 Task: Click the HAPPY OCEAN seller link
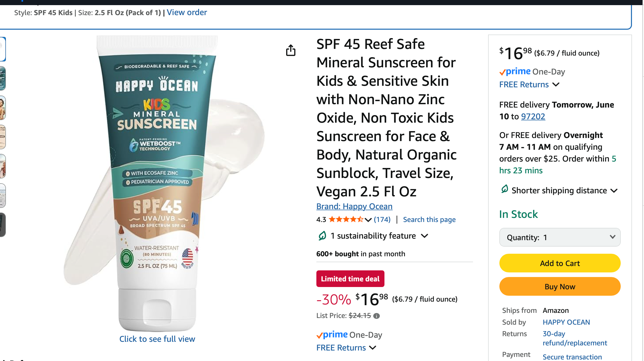(x=566, y=322)
